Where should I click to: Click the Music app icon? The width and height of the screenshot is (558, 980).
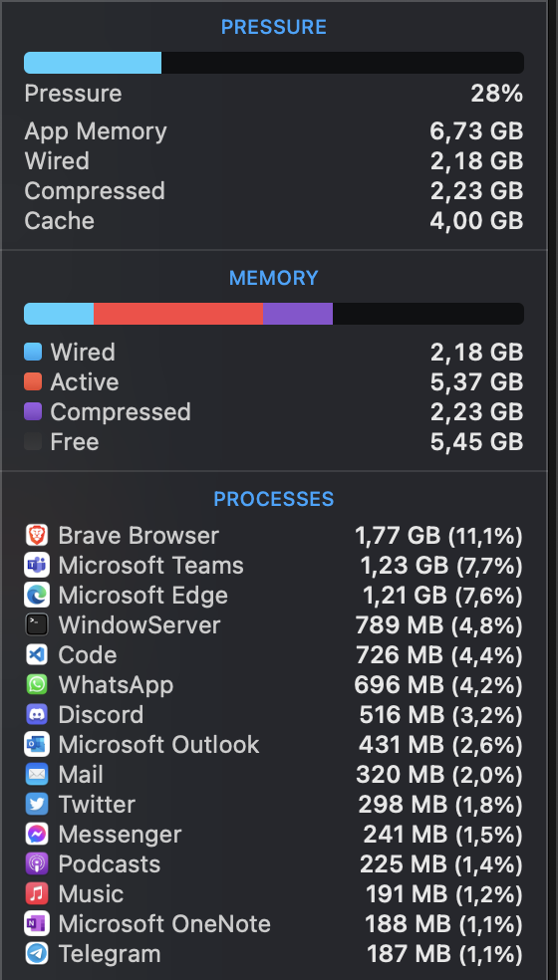[37, 894]
